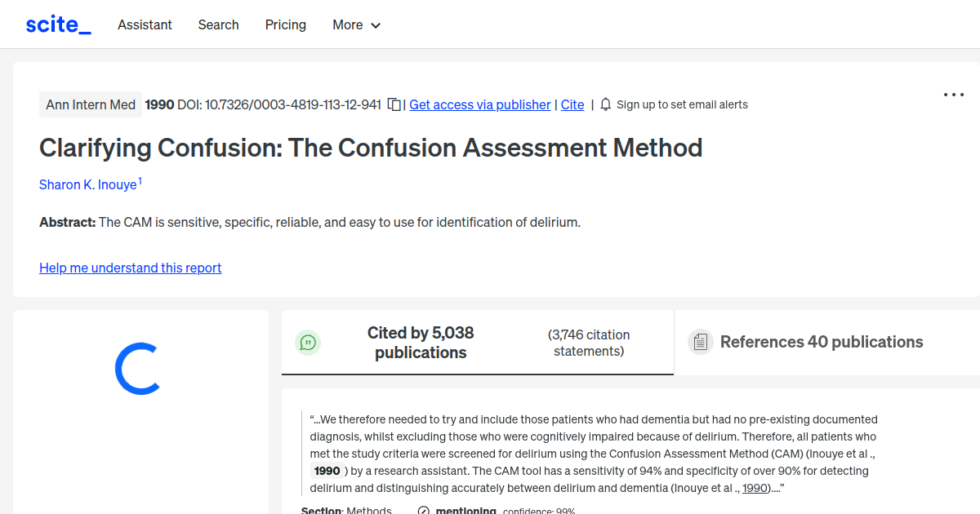
Task: Copy the DOI using the copy icon
Action: 394,104
